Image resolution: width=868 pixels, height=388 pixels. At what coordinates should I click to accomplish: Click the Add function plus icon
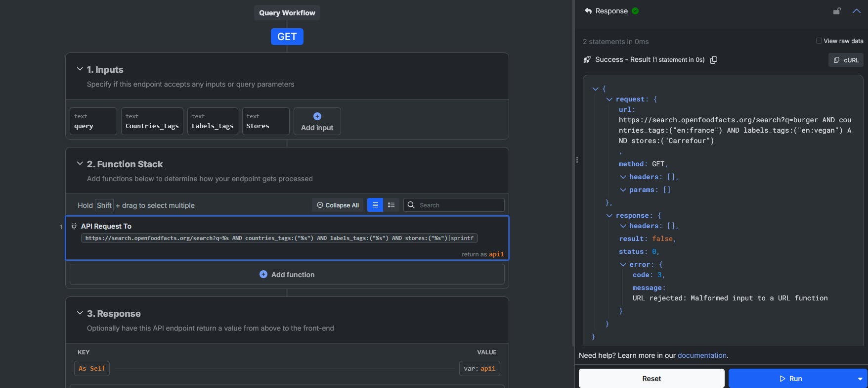tap(263, 274)
